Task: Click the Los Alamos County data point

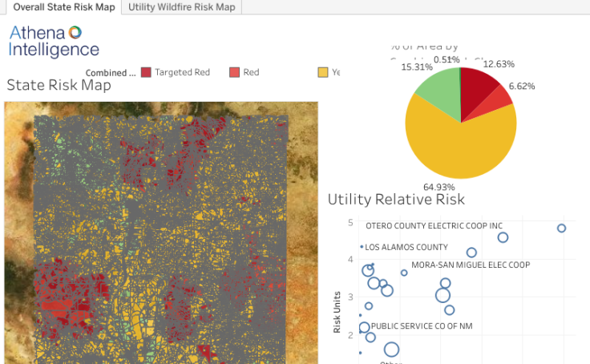Action: [x=362, y=247]
